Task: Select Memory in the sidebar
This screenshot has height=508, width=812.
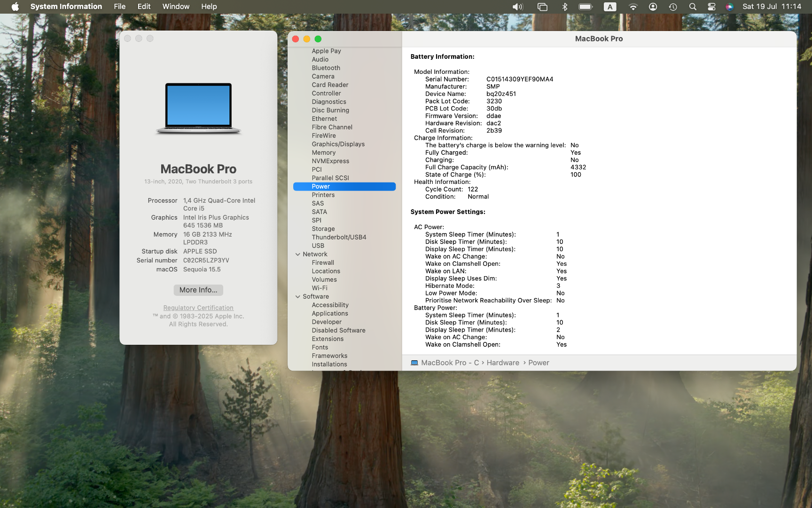Action: click(x=323, y=152)
